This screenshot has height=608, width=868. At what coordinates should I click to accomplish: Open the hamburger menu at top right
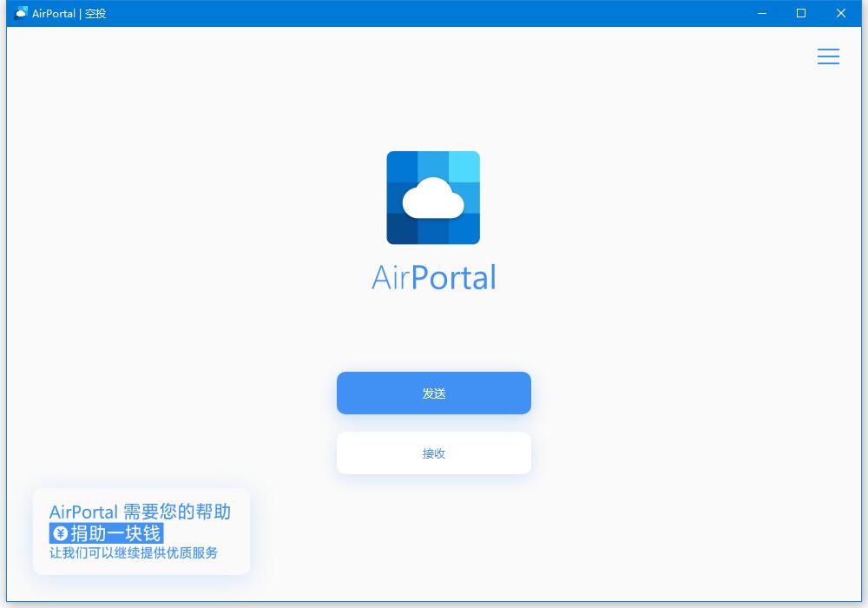point(828,56)
